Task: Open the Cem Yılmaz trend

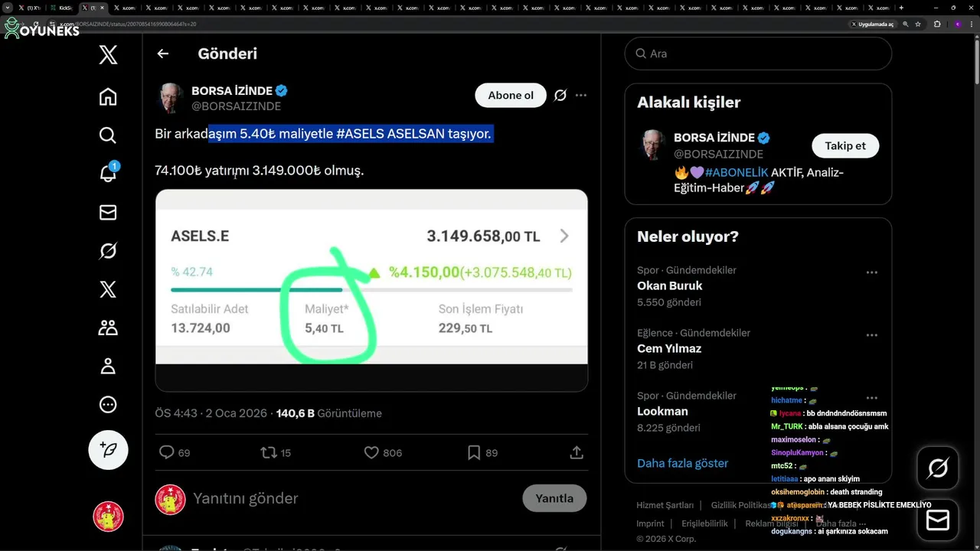Action: tap(669, 348)
